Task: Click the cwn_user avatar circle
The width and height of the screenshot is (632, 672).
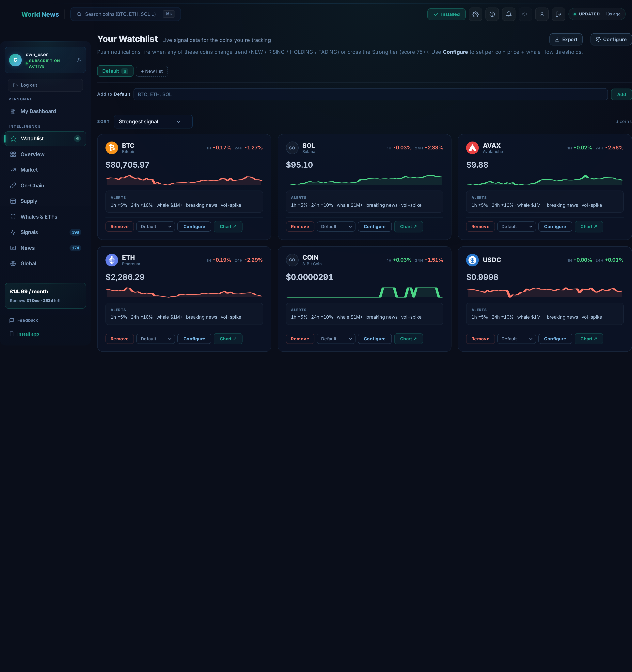Action: click(x=15, y=60)
